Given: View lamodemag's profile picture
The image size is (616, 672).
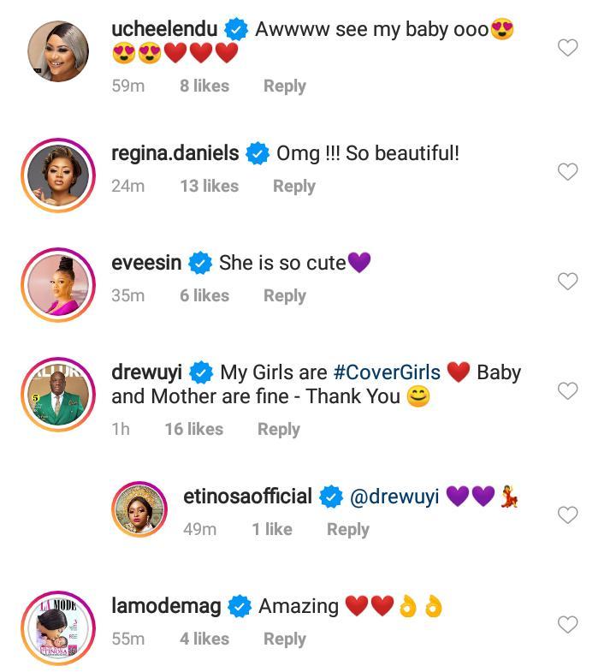Looking at the screenshot, I should click(x=58, y=628).
